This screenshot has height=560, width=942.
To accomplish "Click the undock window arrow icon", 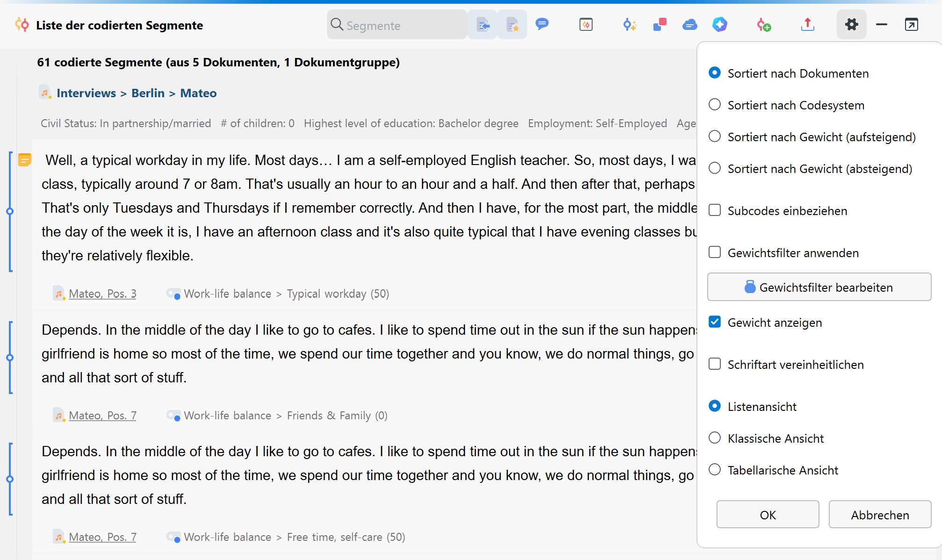I will (911, 24).
